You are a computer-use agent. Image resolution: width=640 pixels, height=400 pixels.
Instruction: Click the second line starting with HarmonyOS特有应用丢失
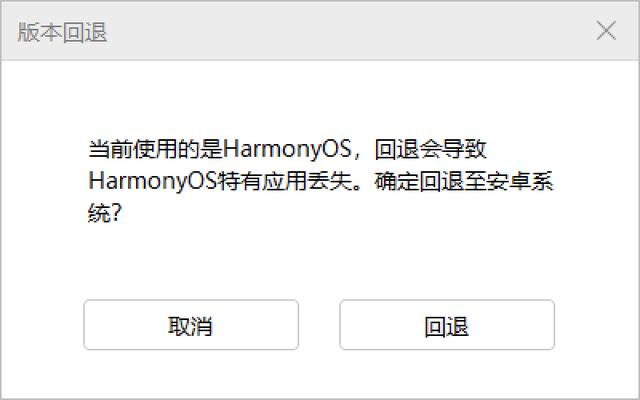321,181
